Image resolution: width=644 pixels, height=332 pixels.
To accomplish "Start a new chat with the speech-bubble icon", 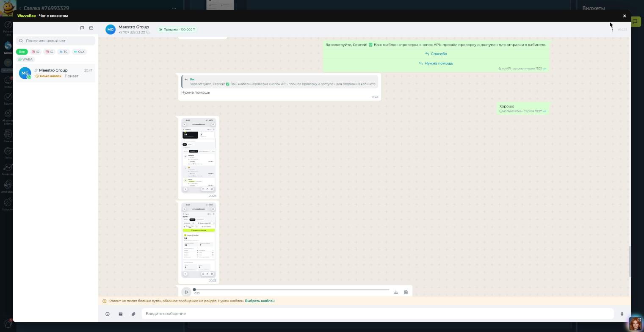I will tap(82, 28).
